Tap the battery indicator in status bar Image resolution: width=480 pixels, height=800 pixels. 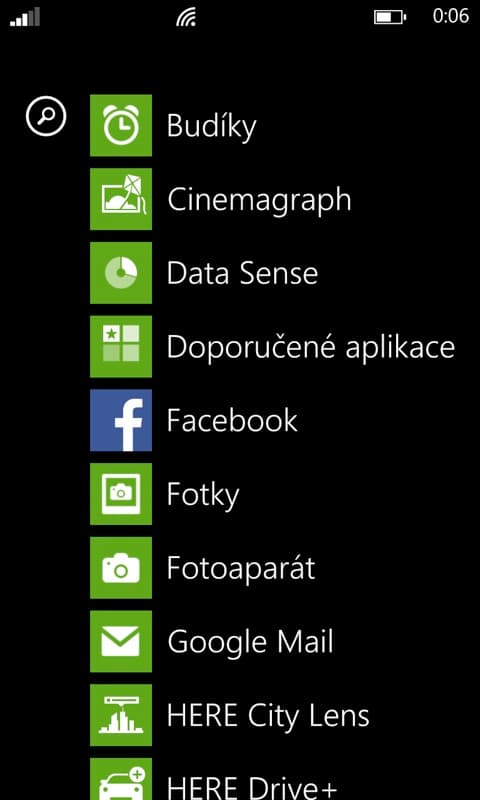[x=390, y=17]
